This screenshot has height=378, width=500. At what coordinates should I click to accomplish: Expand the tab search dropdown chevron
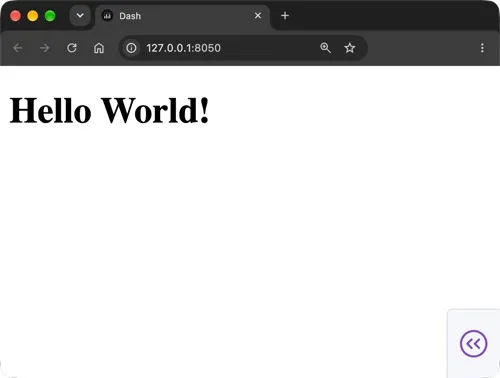pos(80,16)
